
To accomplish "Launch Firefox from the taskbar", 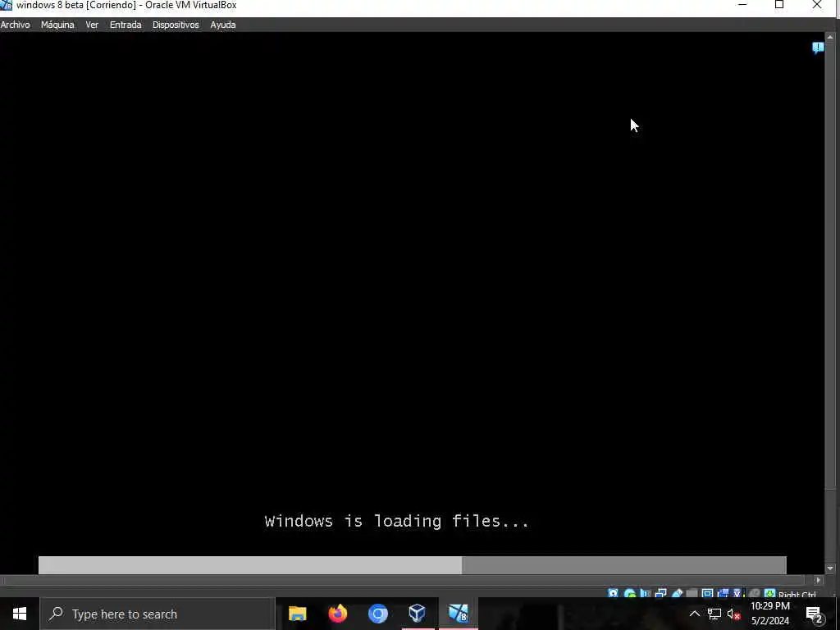I will [x=337, y=614].
